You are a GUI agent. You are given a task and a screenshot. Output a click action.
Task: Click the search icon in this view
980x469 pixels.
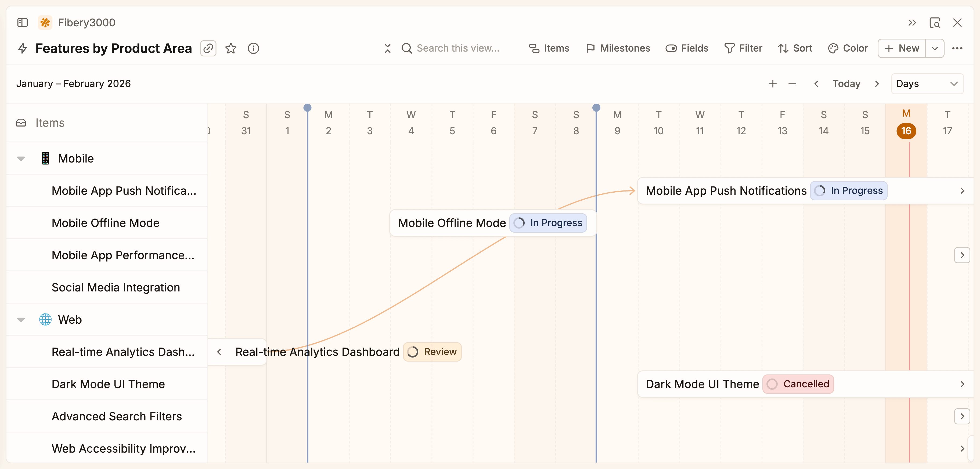pyautogui.click(x=407, y=48)
